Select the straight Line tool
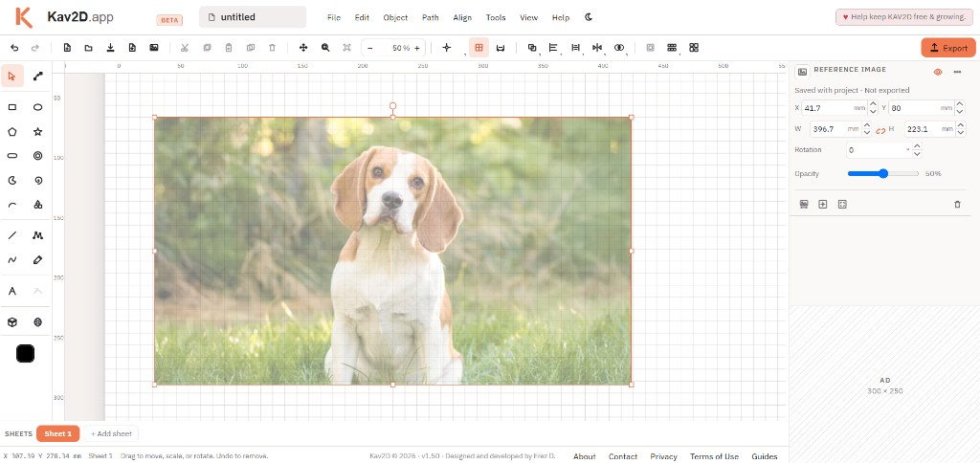Screen dimensions: 980x463 [11, 235]
